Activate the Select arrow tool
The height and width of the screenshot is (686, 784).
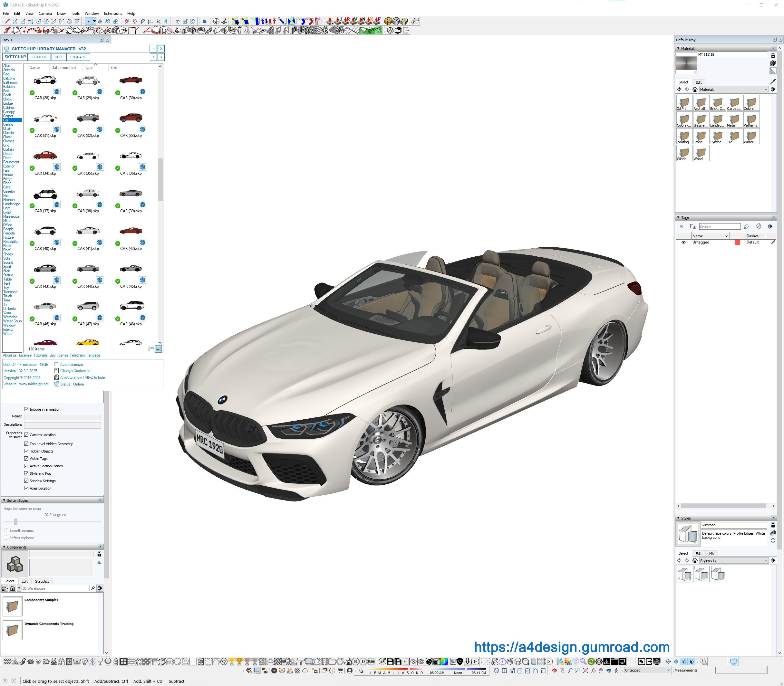(x=89, y=22)
